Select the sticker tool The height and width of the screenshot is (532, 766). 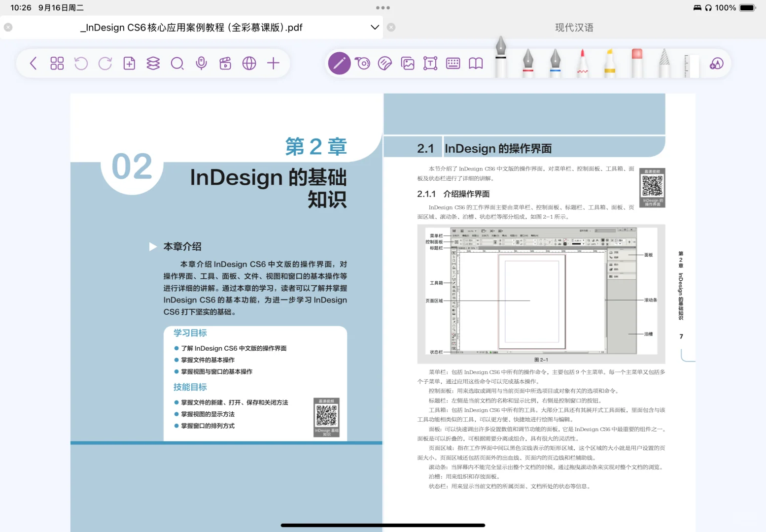385,63
